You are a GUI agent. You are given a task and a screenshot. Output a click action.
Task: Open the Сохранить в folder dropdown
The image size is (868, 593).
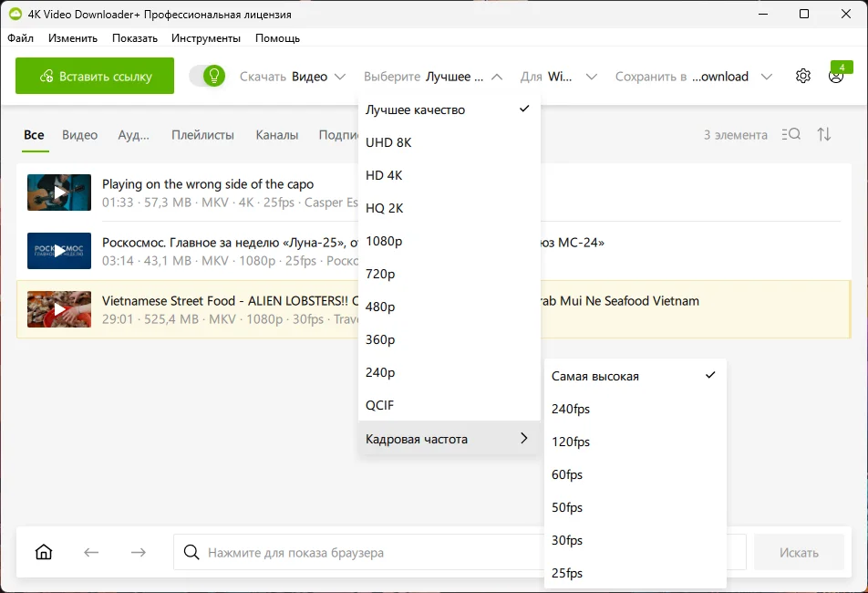(x=693, y=77)
